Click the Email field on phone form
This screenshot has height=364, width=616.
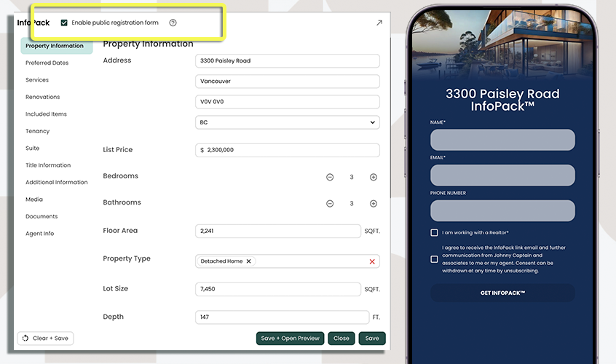[x=502, y=175]
